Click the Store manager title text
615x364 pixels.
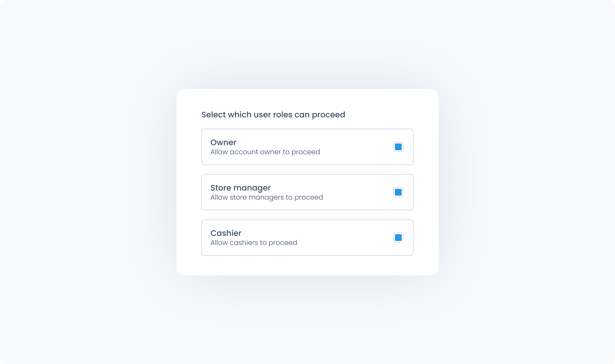tap(241, 188)
